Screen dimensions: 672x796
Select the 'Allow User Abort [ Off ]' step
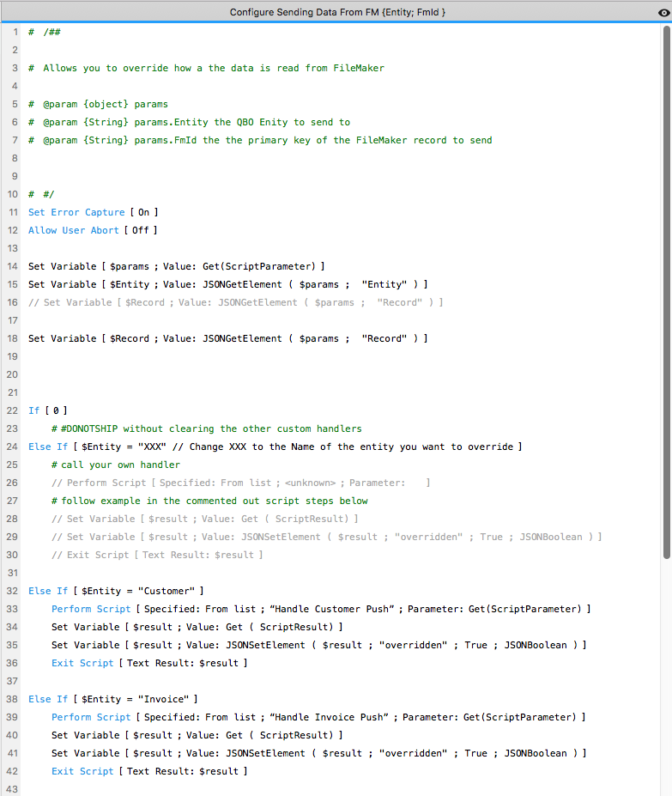93,230
